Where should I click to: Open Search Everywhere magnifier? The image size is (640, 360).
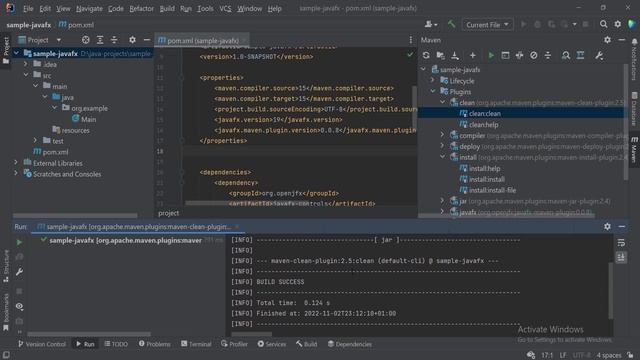click(x=603, y=24)
